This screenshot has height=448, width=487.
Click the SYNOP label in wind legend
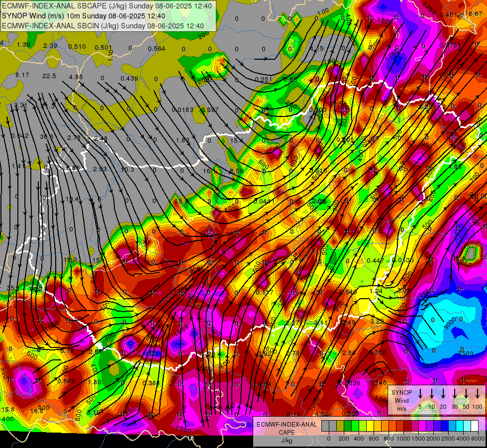[x=401, y=393]
